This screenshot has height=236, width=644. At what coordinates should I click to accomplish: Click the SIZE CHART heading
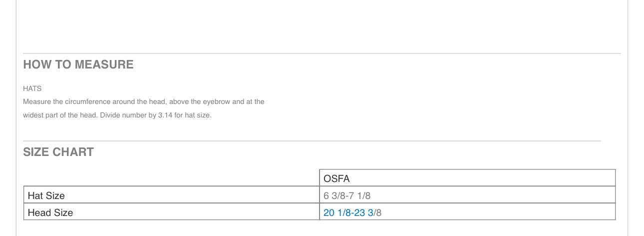[58, 152]
